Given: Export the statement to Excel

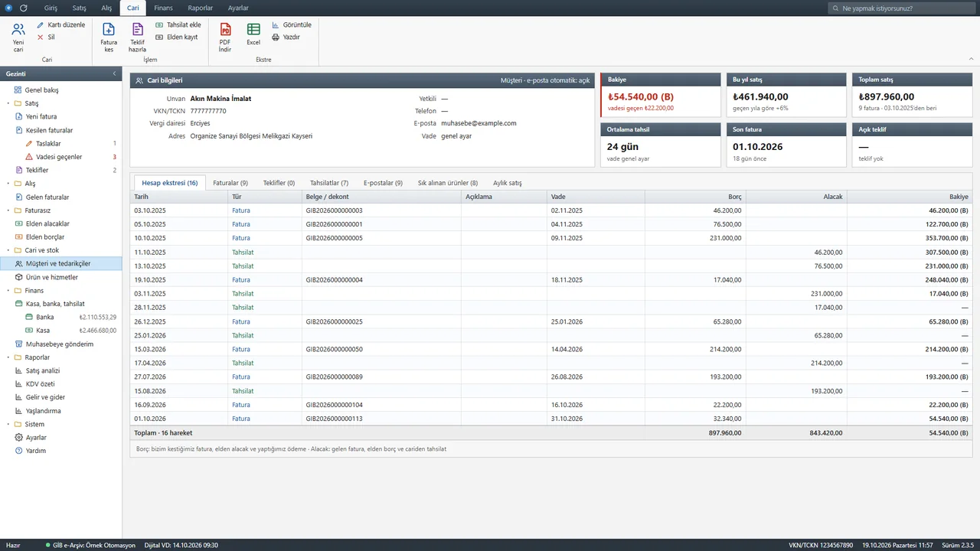Looking at the screenshot, I should 253,34.
